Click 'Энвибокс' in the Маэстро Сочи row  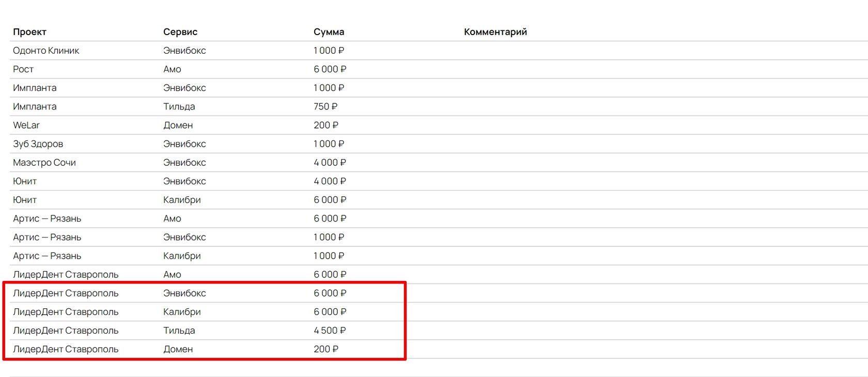click(184, 163)
